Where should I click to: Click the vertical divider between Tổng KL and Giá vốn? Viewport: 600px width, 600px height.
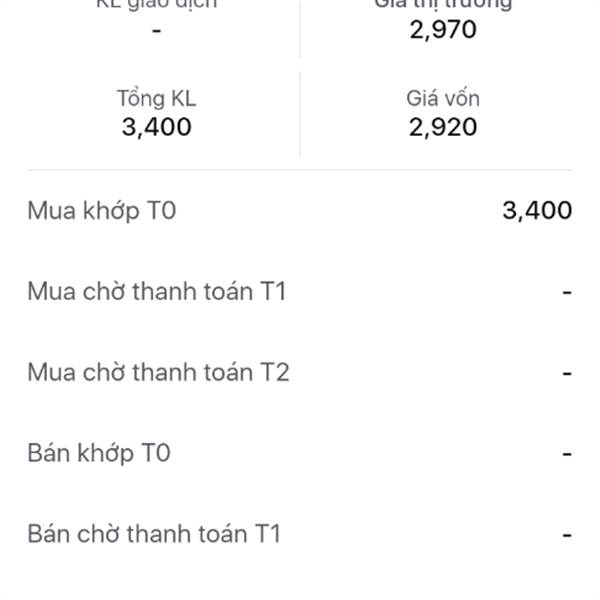coord(300,114)
